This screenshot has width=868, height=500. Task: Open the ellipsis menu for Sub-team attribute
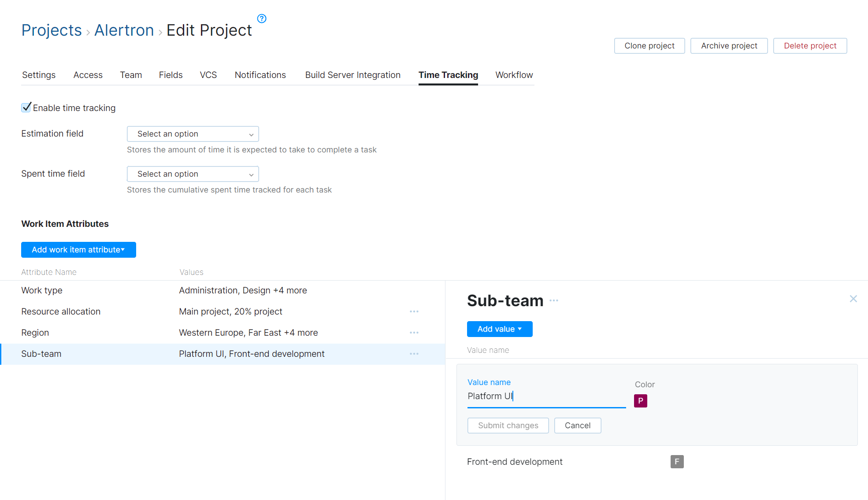[x=414, y=354]
